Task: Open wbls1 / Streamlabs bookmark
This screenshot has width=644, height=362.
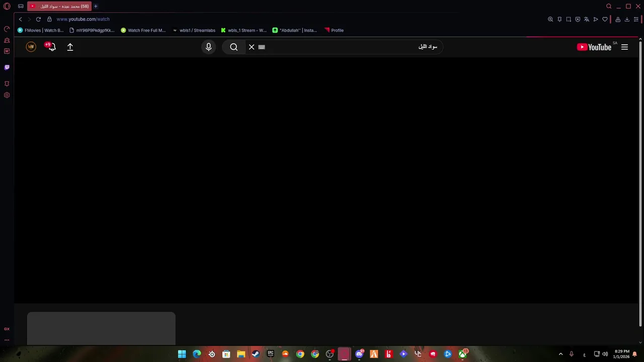Action: (194, 30)
